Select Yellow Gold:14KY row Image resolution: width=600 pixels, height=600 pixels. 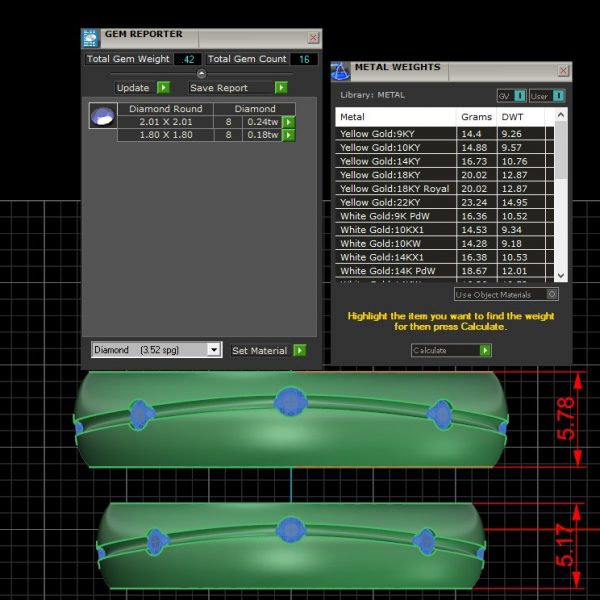[444, 161]
